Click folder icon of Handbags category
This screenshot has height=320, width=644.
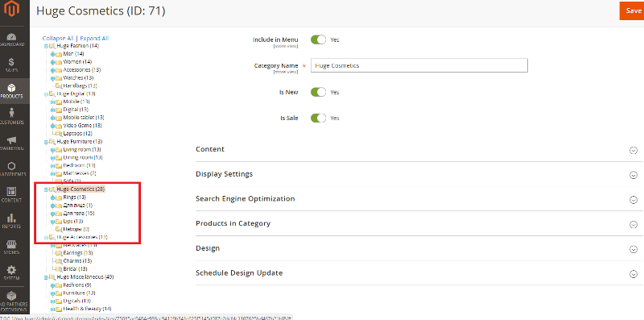click(59, 86)
